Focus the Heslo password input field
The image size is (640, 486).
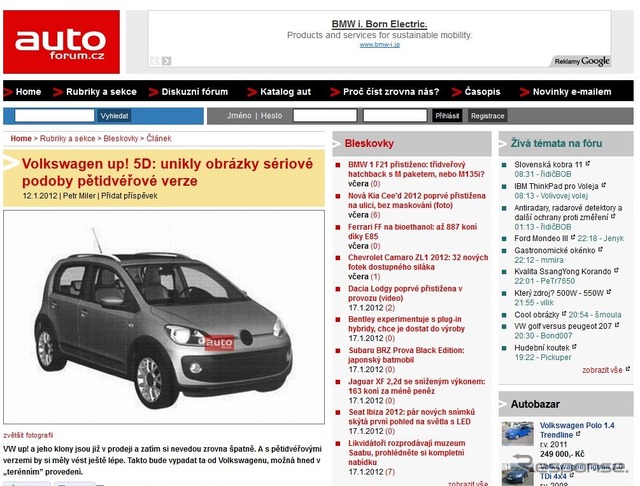395,116
